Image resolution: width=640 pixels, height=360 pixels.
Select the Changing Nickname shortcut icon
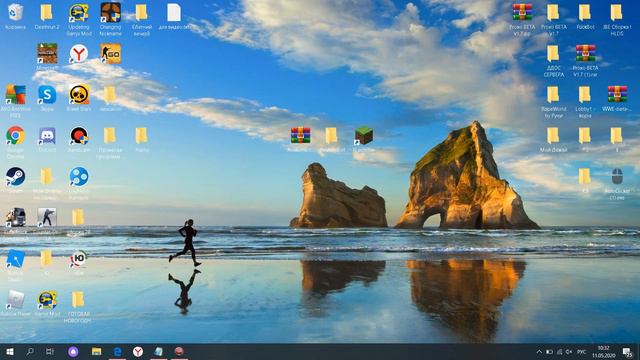point(111,13)
